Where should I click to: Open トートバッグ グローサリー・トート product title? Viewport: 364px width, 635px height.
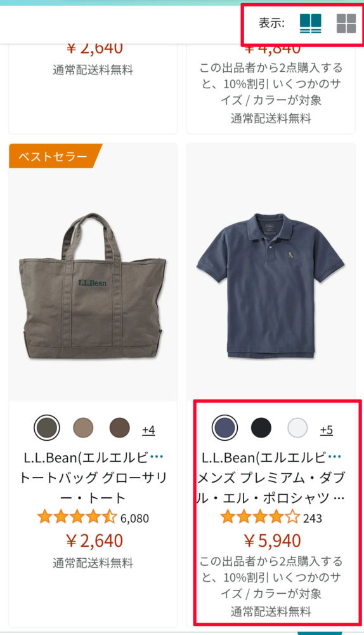[93, 488]
